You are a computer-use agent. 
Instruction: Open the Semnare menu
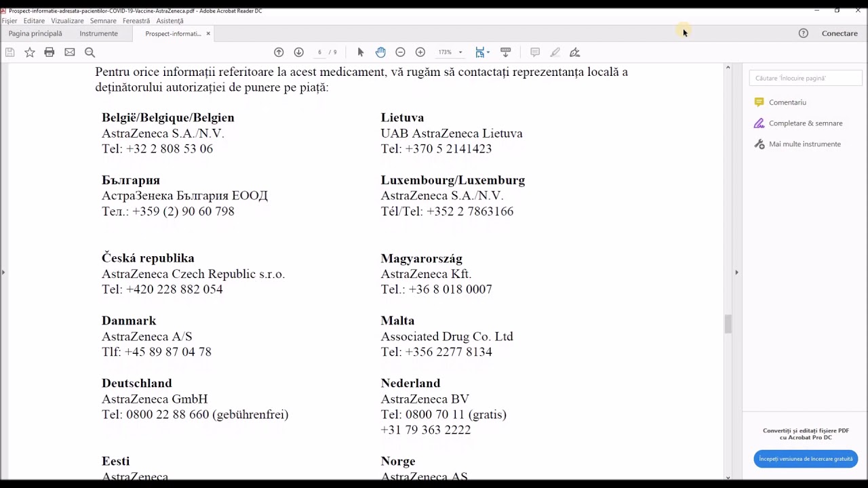103,21
